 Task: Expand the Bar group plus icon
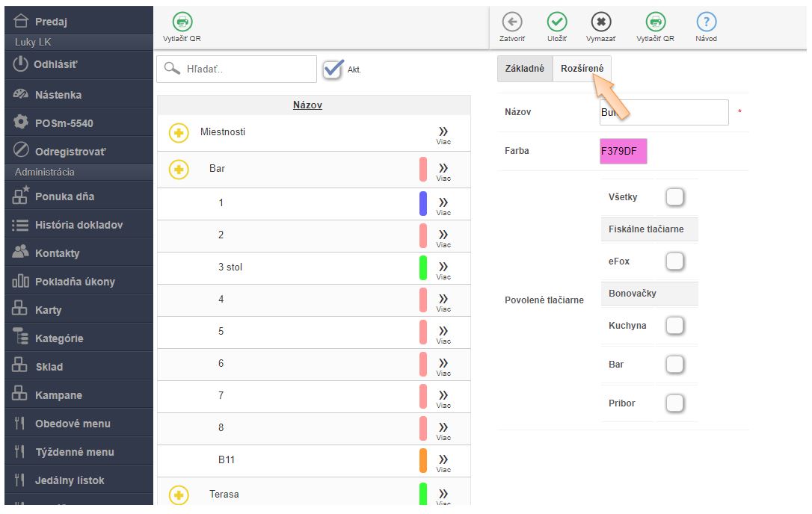tap(179, 170)
